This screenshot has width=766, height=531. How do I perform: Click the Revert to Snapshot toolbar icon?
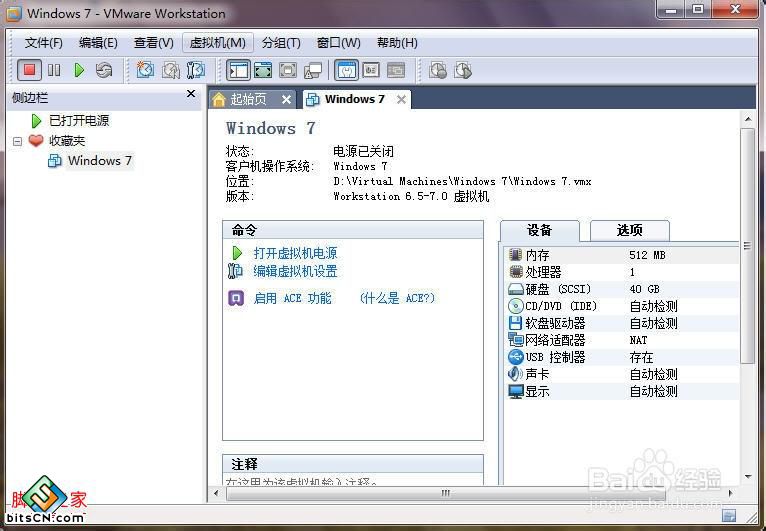point(170,70)
